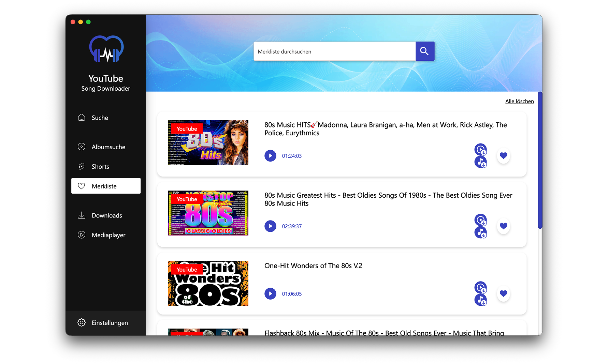Click the download arrow icon beside Downloads
This screenshot has height=364, width=608.
[x=82, y=215]
